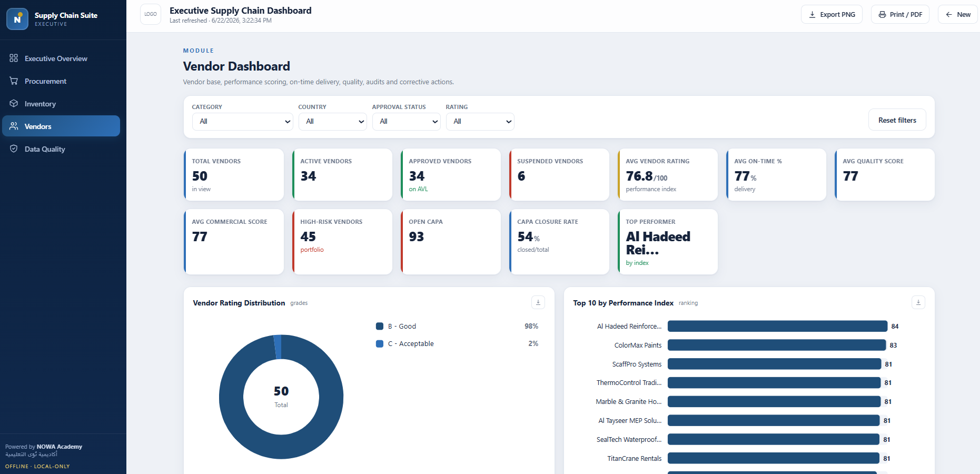Click the Data Quality shield icon
Image resolution: width=980 pixels, height=474 pixels.
(14, 149)
